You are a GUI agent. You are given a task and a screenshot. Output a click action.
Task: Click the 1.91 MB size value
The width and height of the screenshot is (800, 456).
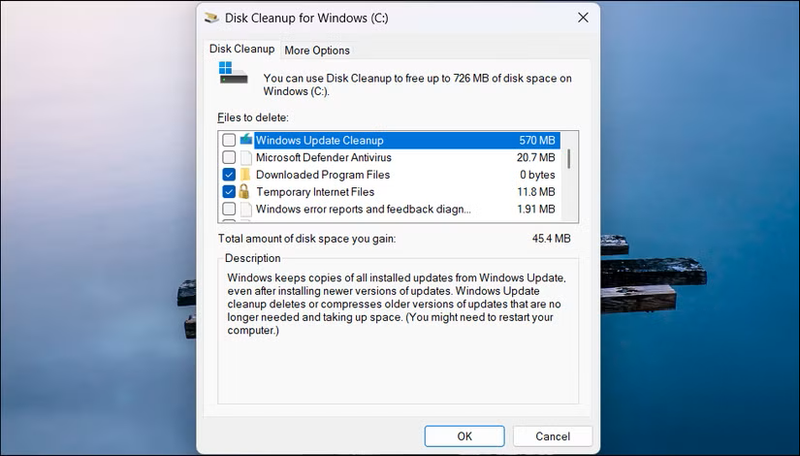click(536, 209)
